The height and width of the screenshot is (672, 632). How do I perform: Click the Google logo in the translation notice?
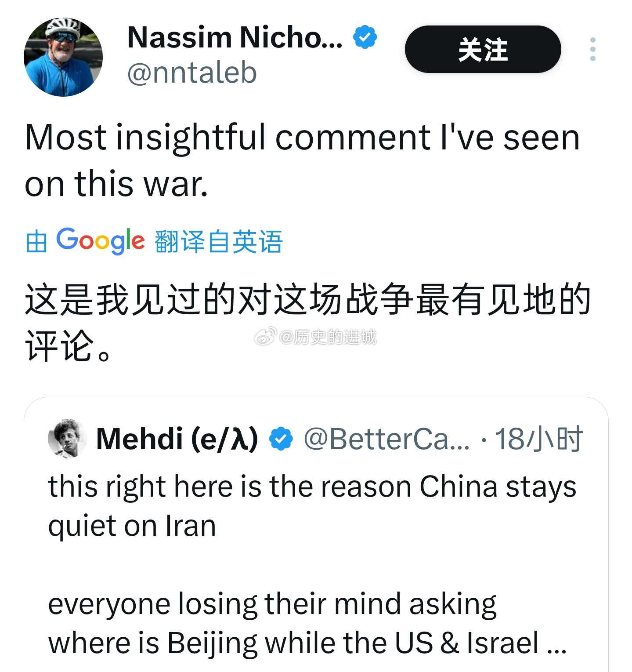(101, 240)
